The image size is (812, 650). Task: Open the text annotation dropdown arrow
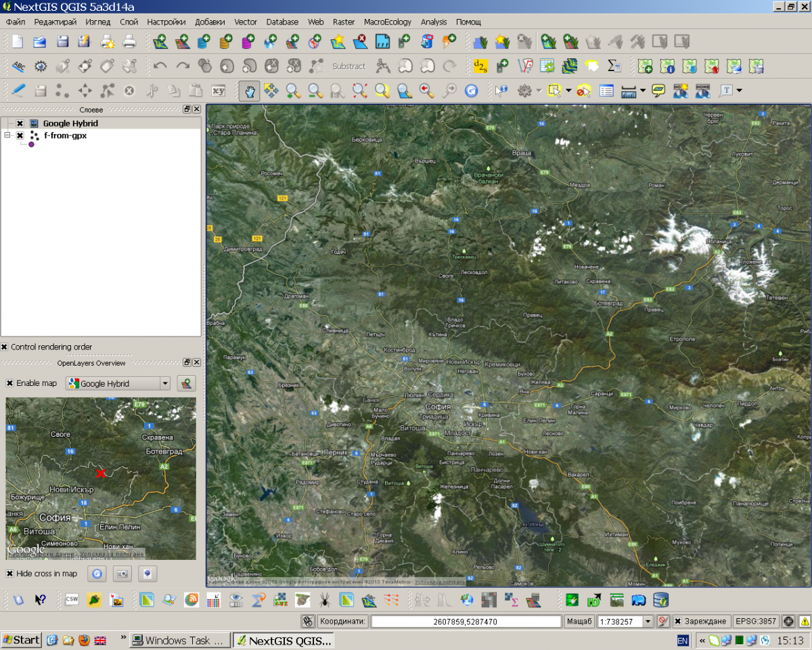pyautogui.click(x=739, y=91)
